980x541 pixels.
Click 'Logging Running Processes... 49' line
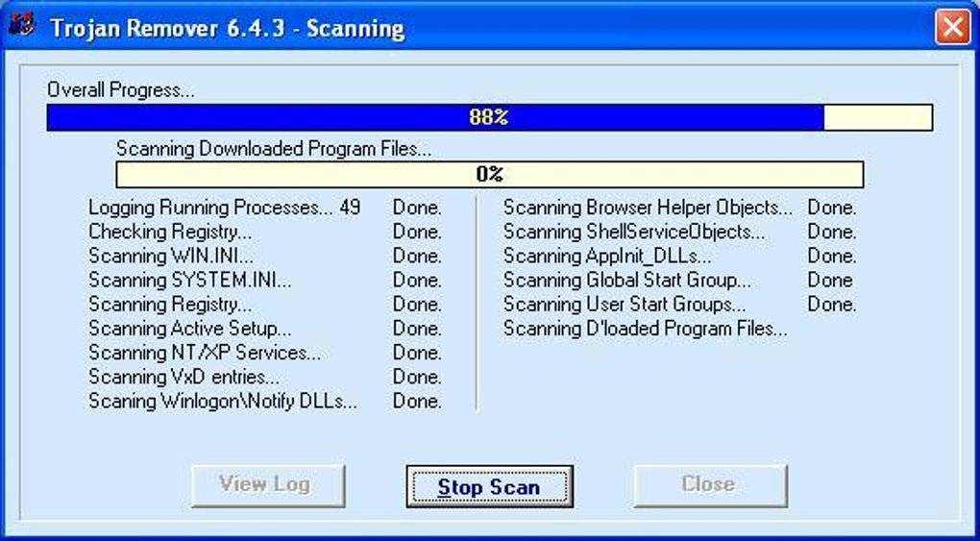point(225,207)
